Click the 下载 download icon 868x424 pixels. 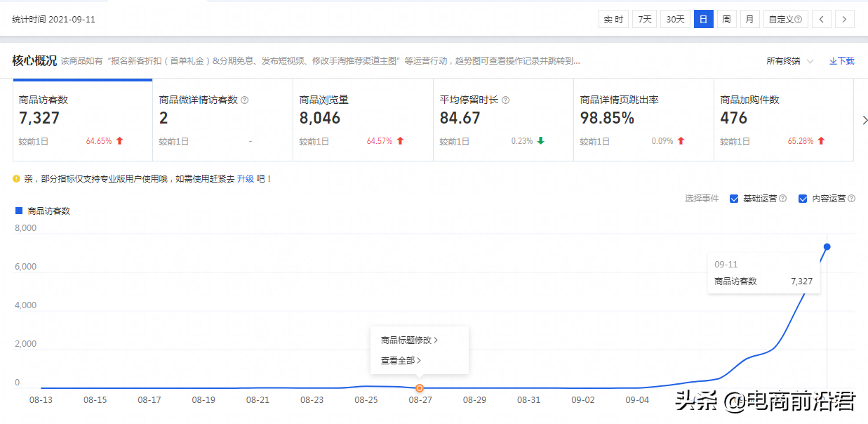point(832,60)
